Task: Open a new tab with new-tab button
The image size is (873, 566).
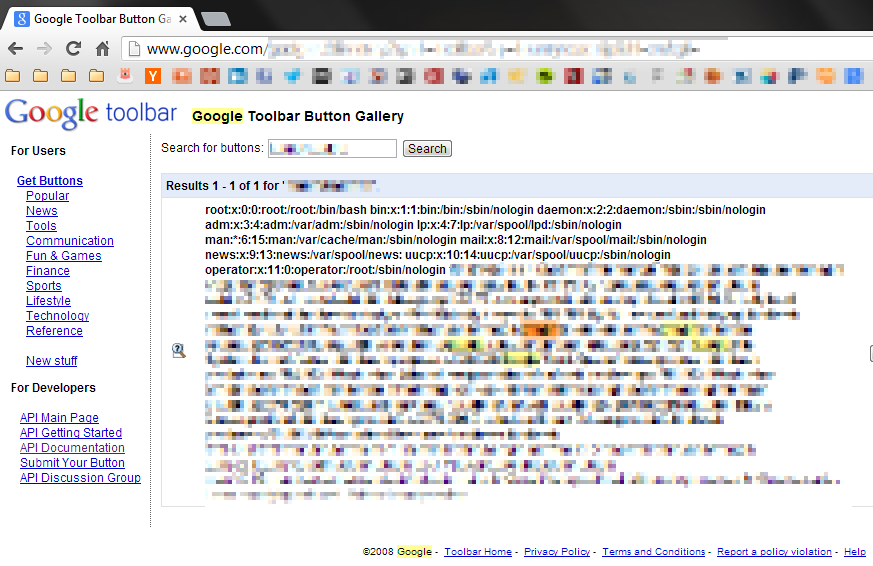Action: [215, 19]
